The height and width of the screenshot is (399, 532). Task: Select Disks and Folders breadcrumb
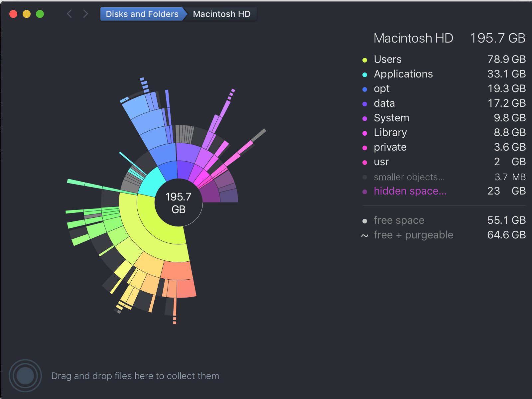pyautogui.click(x=142, y=14)
